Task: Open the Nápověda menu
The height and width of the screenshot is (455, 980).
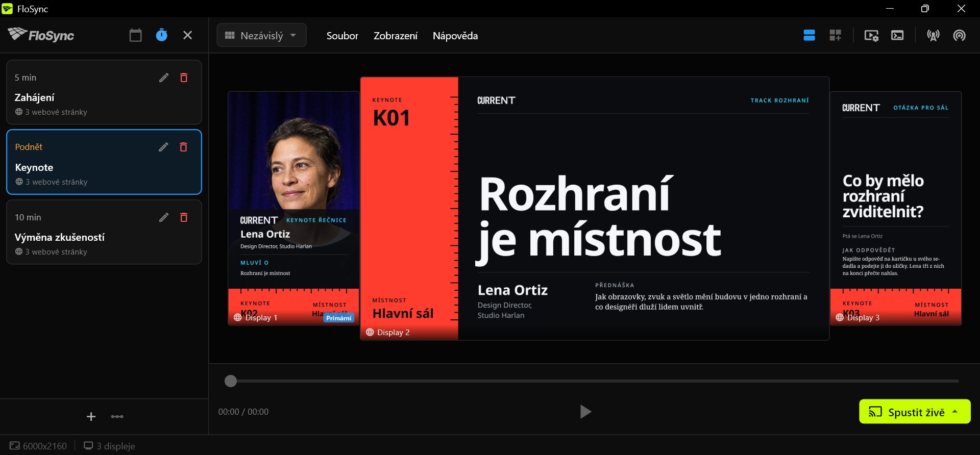Action: pyautogui.click(x=455, y=36)
